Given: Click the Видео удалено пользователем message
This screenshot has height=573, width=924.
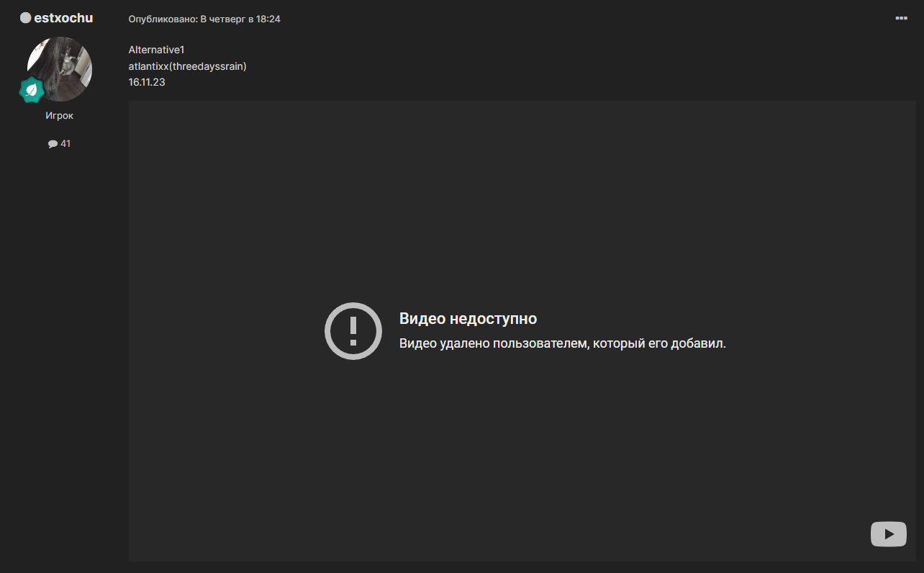Looking at the screenshot, I should point(562,343).
